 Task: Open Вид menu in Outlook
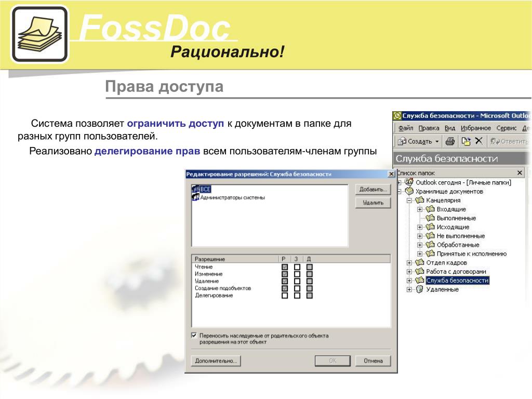449,128
